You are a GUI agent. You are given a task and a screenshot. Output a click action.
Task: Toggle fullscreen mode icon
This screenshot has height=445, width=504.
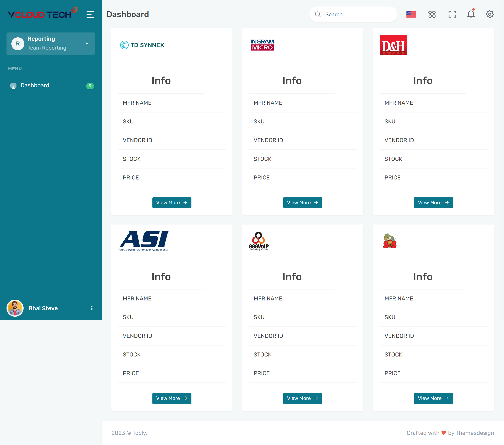[452, 14]
